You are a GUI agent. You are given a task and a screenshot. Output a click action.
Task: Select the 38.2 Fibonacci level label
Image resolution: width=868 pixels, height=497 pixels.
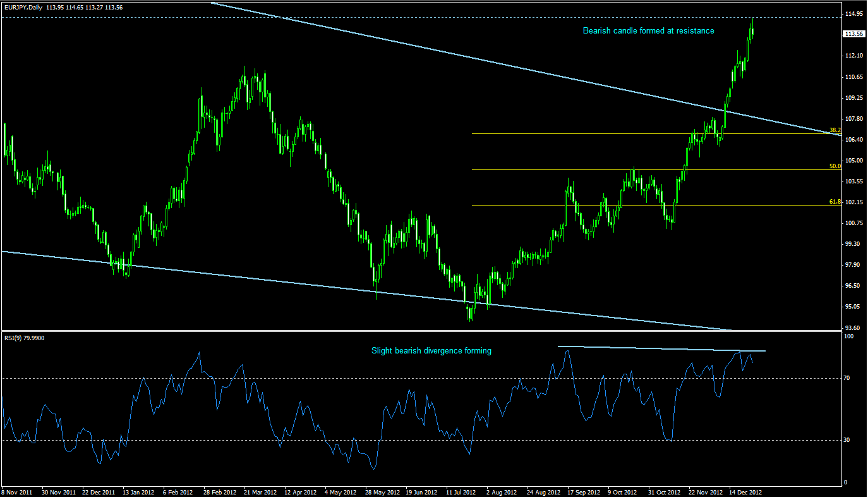(834, 130)
